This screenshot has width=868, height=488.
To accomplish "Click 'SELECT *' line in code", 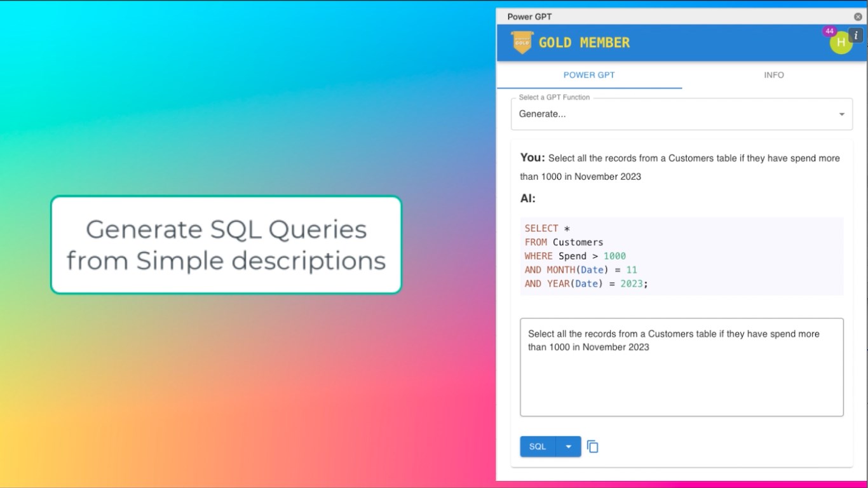I will [547, 228].
